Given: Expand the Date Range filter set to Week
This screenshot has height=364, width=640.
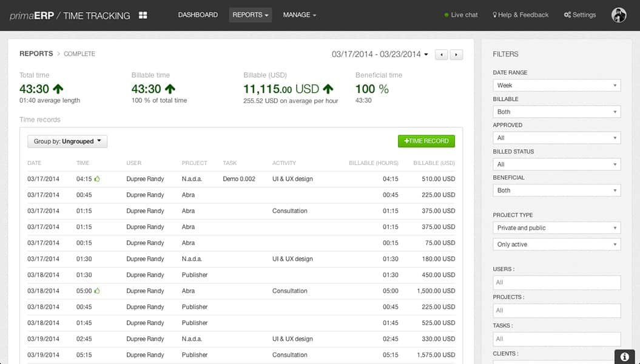Looking at the screenshot, I should click(556, 86).
